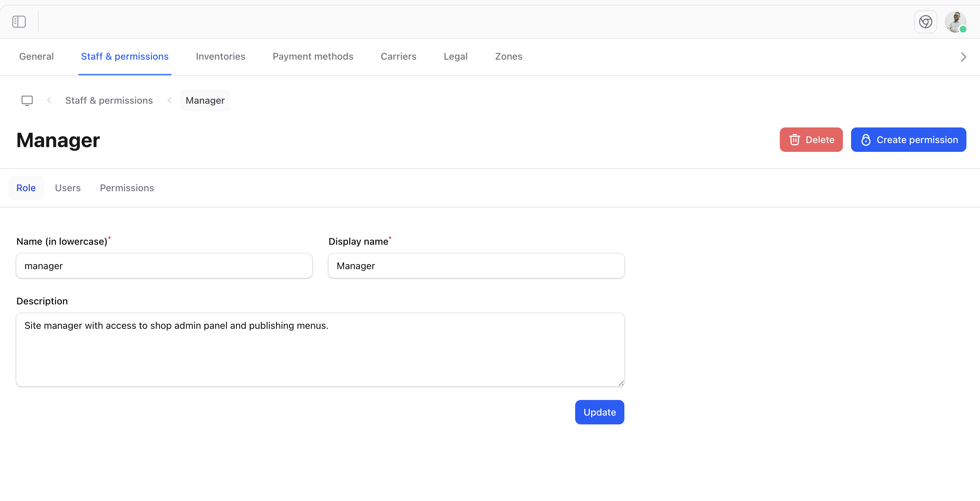This screenshot has width=980, height=501.
Task: Open Payment methods tab
Action: click(313, 56)
